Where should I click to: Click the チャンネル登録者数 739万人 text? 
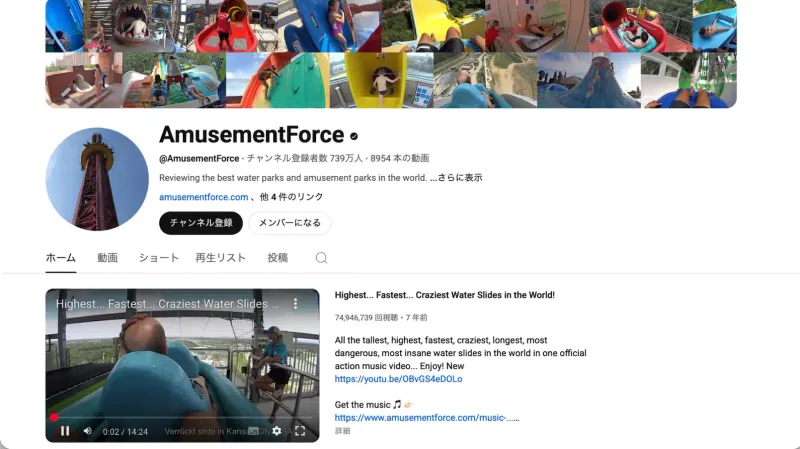[x=305, y=159]
